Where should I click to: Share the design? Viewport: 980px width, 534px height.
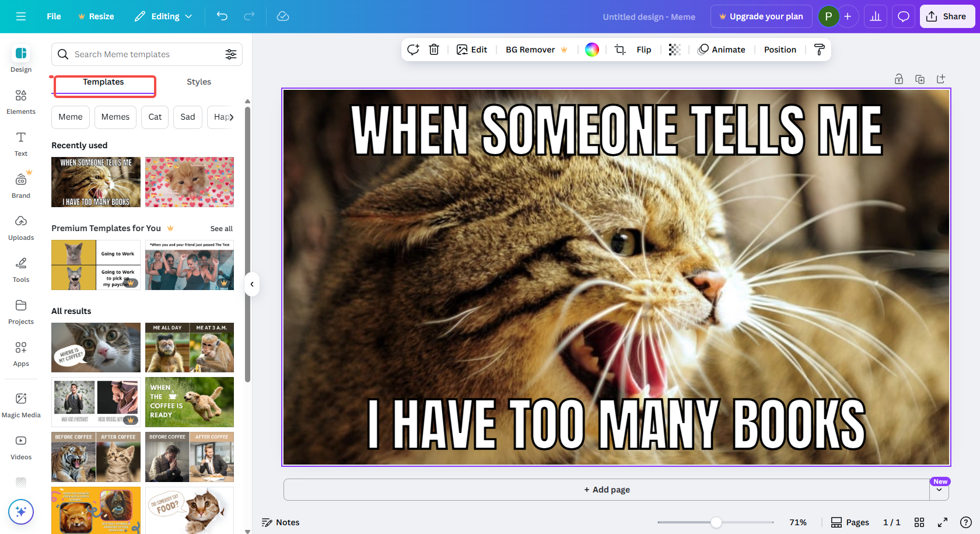[x=946, y=16]
